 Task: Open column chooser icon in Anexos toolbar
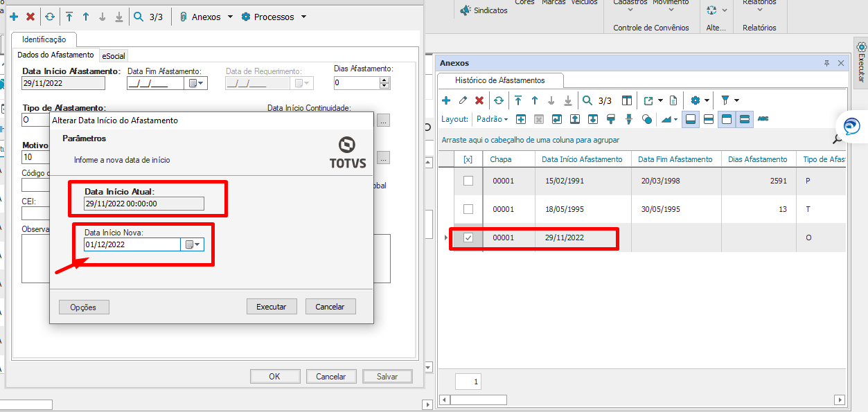pos(627,100)
